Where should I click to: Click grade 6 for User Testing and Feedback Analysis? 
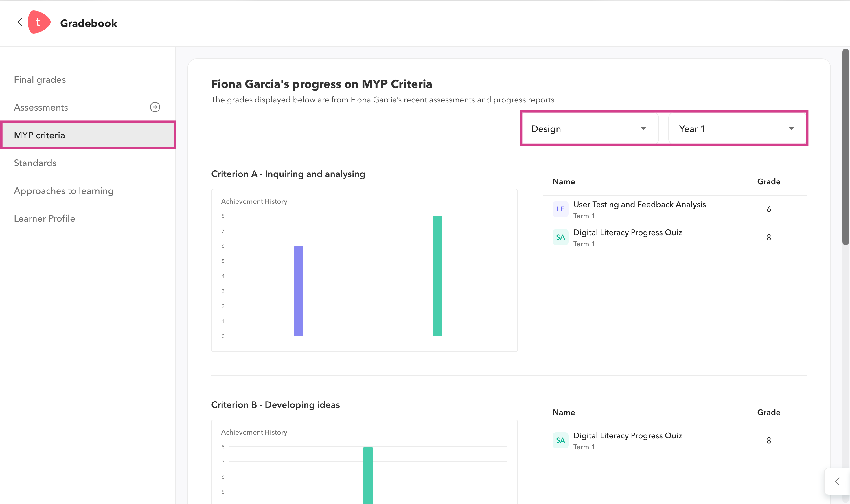click(x=768, y=209)
